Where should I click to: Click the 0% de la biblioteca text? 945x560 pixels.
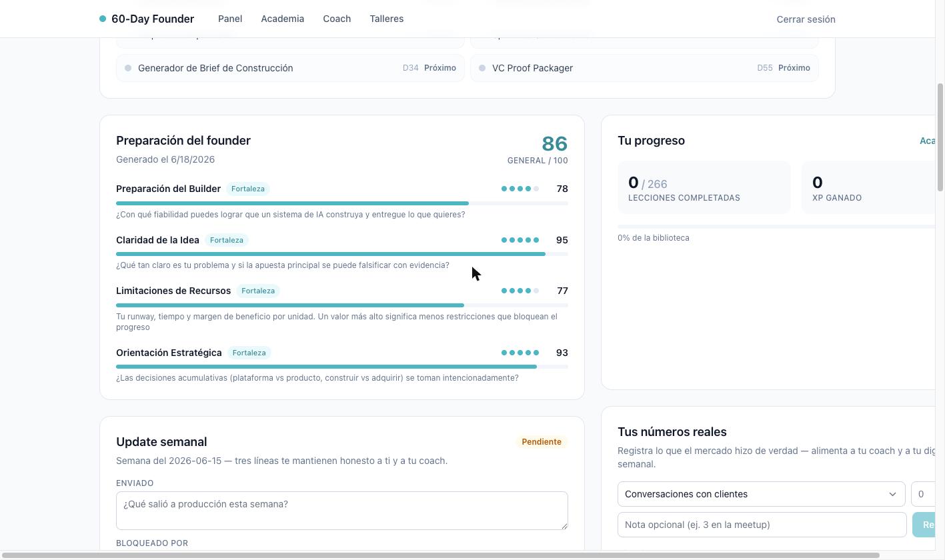click(x=654, y=238)
